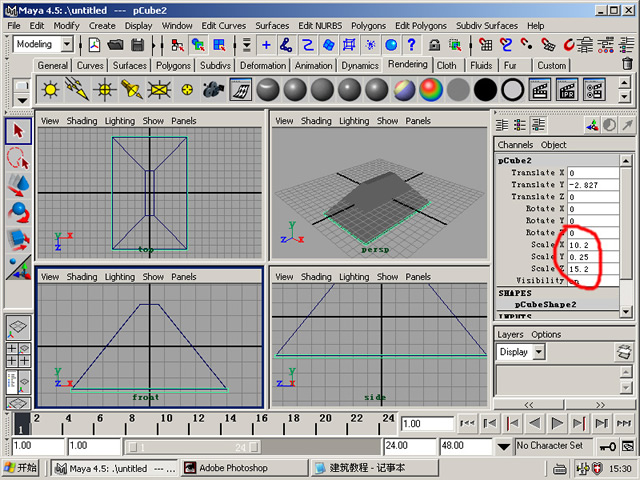Open the shelf trash can icon
640x480 pixels.
click(x=627, y=64)
